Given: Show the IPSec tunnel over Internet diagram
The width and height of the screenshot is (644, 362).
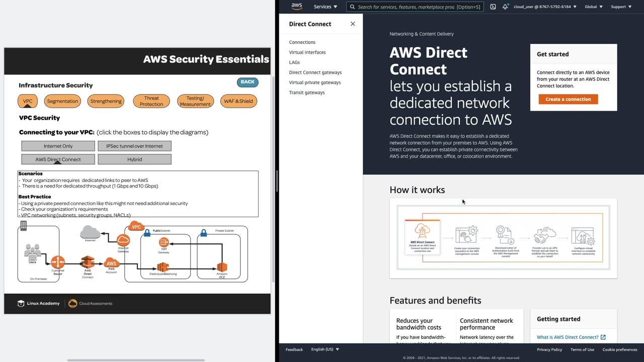Looking at the screenshot, I should pos(134,146).
